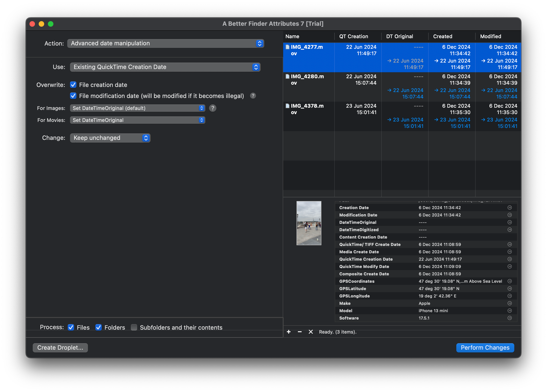Toggle File modification date checkbox
The height and width of the screenshot is (392, 547).
(73, 96)
